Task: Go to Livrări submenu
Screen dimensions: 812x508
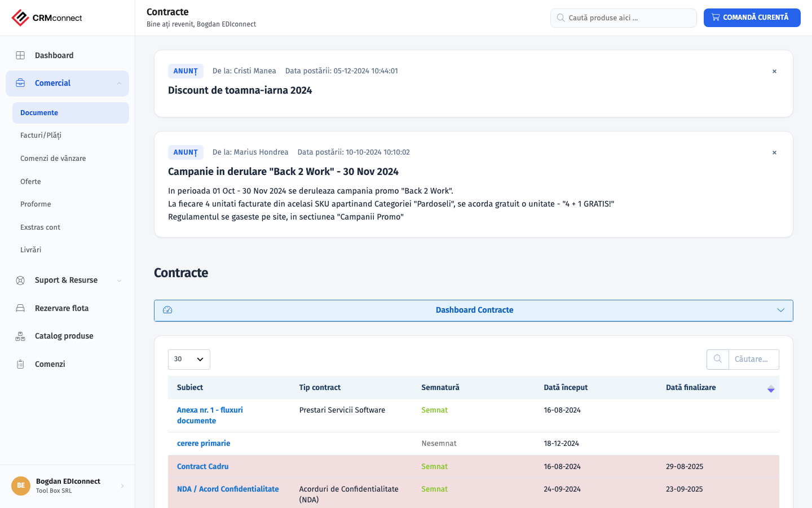Action: point(30,250)
